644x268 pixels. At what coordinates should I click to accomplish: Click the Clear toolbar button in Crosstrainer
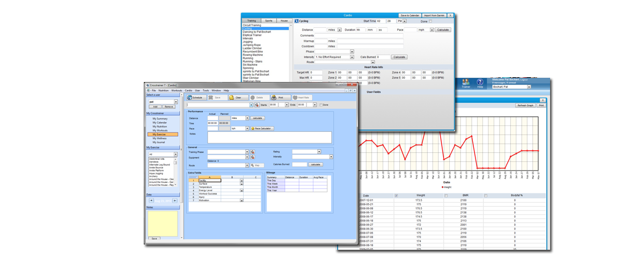coord(238,98)
